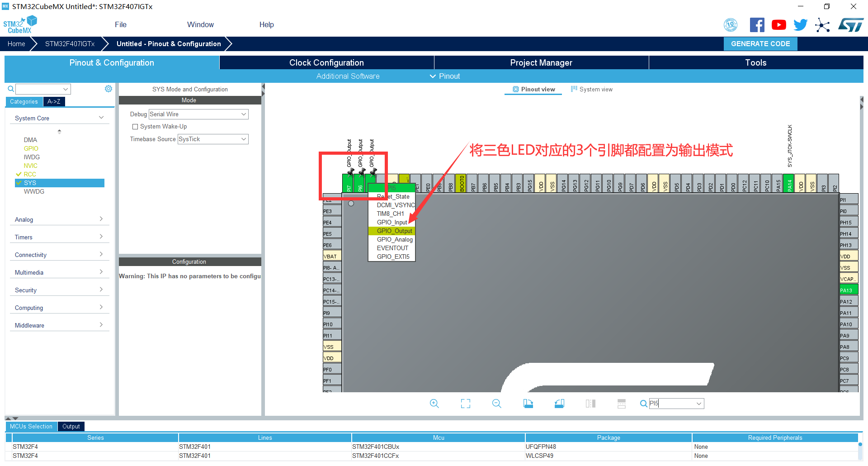Switch to System view

pos(592,90)
